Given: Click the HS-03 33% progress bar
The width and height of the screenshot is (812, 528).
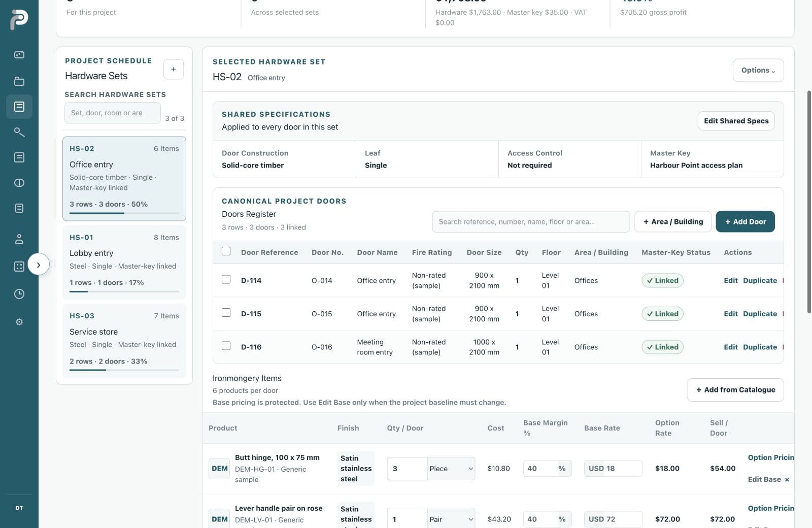Looking at the screenshot, I should pyautogui.click(x=124, y=370).
